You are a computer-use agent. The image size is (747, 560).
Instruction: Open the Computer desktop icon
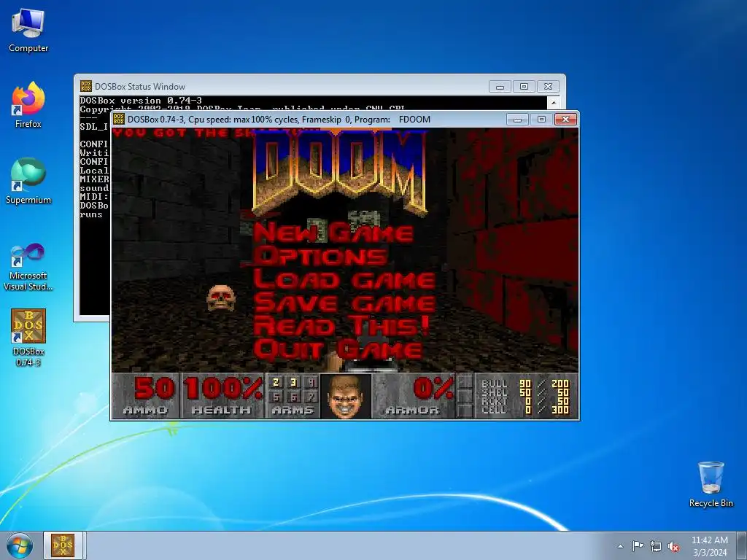pos(28,31)
